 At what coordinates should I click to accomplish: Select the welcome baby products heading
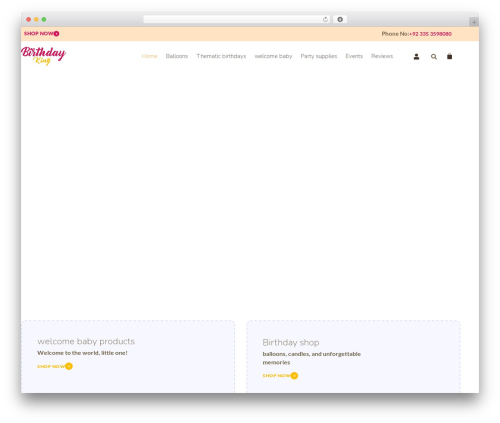pos(86,341)
